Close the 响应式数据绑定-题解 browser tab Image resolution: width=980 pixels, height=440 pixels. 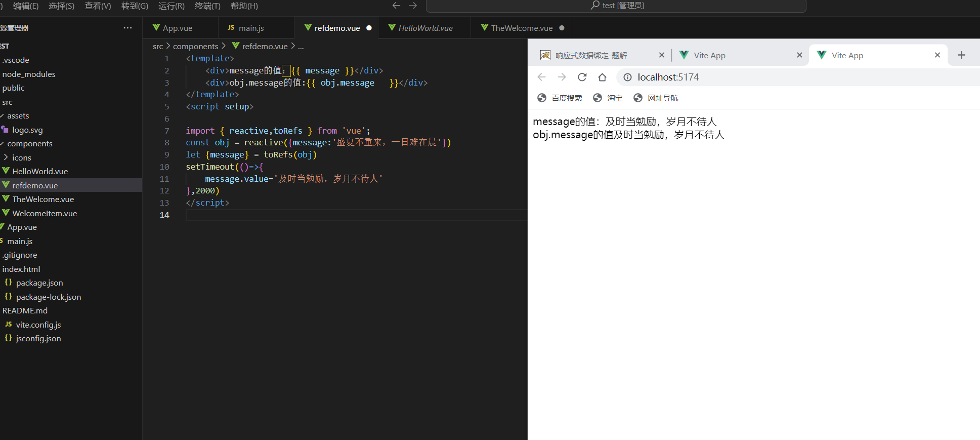point(661,55)
